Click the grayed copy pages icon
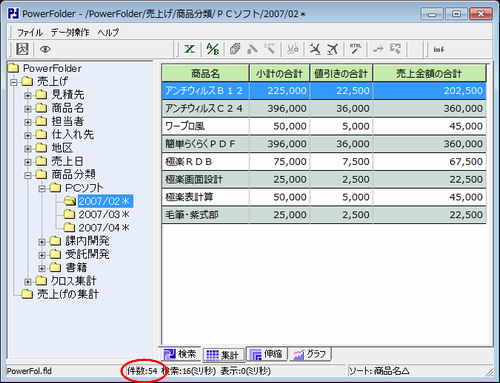The width and height of the screenshot is (500, 383). pos(235,49)
